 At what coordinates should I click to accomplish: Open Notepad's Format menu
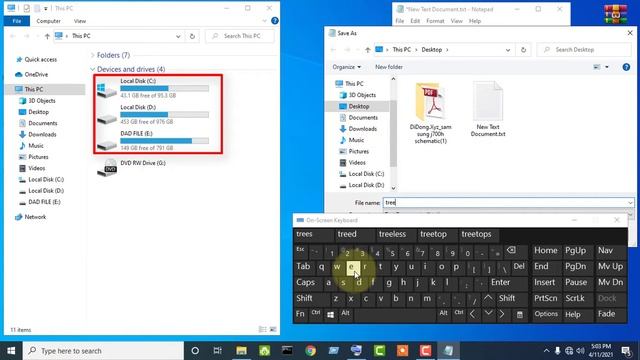(435, 21)
